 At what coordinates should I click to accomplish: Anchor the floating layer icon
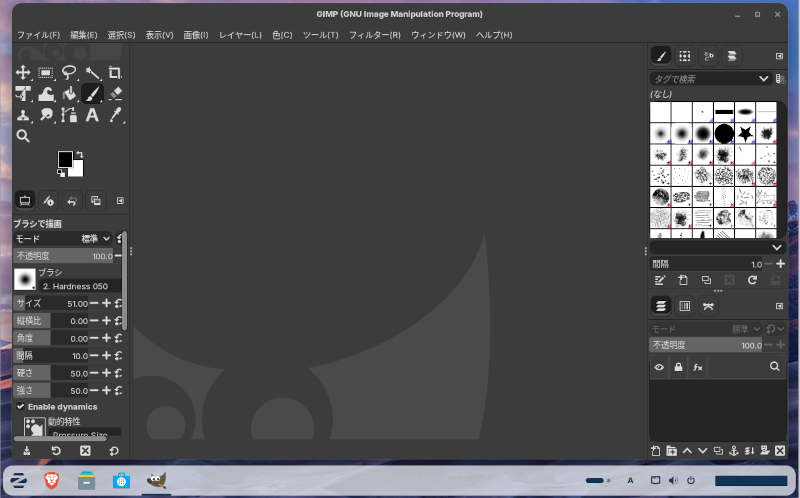(x=733, y=451)
